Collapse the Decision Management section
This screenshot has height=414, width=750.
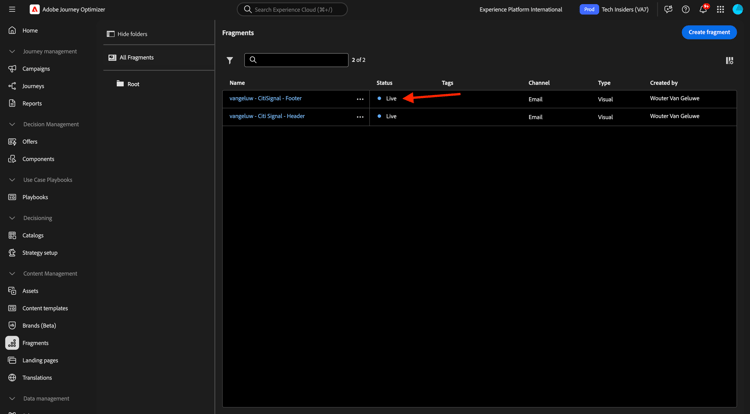12,124
